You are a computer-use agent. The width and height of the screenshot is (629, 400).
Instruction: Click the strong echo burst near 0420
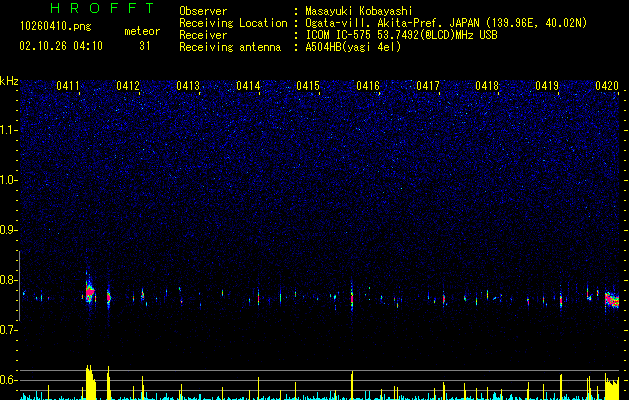point(612,300)
